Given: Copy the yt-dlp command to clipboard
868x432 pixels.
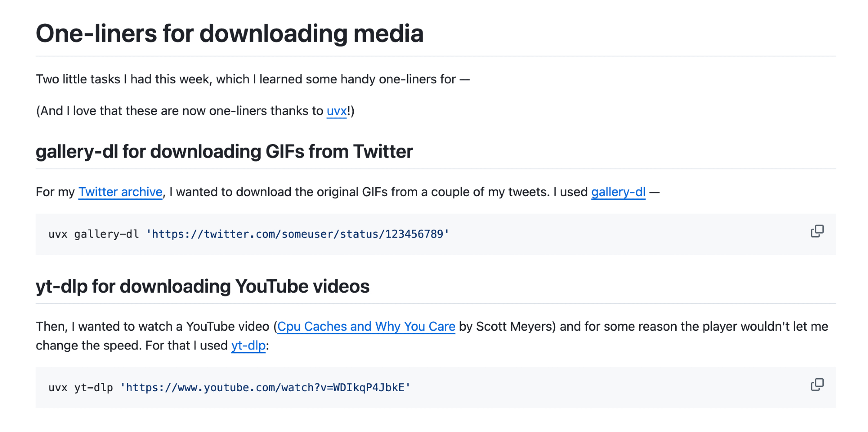Looking at the screenshot, I should [x=817, y=385].
